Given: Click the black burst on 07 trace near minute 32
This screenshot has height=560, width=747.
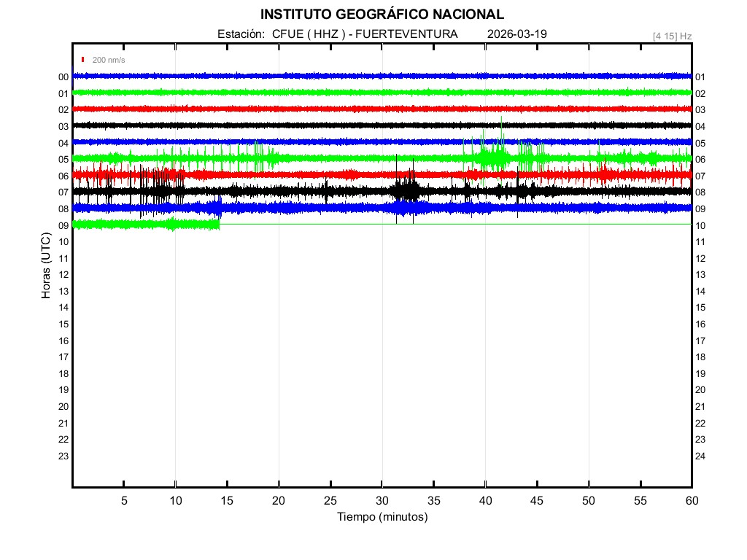Looking at the screenshot, I should coord(405,191).
